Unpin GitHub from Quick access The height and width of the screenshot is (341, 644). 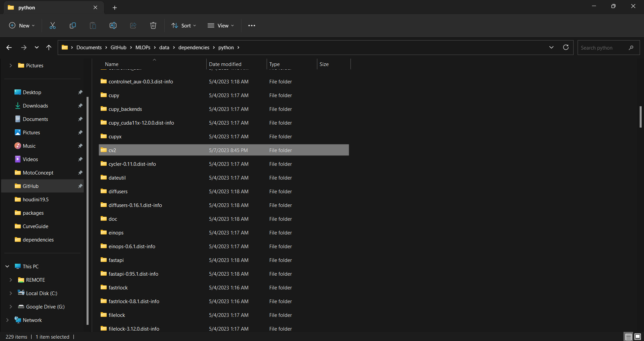[80, 186]
